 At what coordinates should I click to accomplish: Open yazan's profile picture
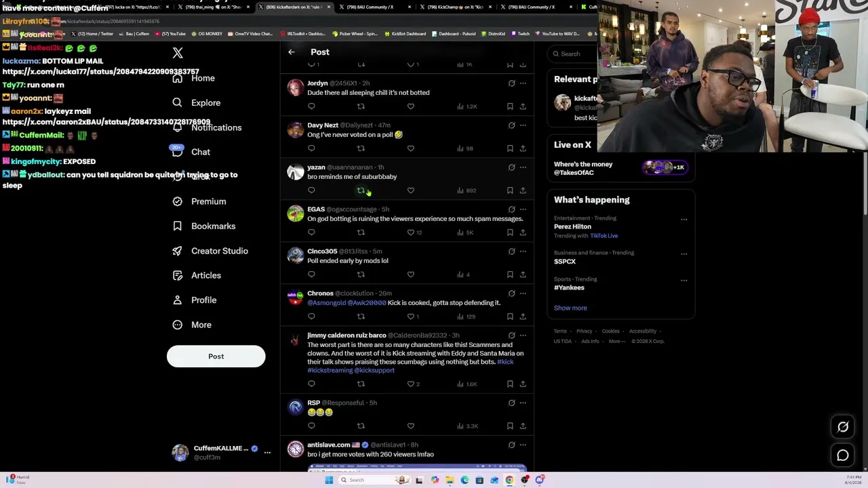tap(296, 172)
